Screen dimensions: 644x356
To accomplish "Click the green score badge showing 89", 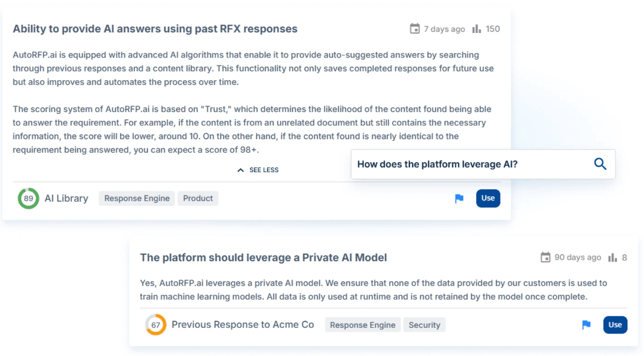I will pyautogui.click(x=28, y=198).
